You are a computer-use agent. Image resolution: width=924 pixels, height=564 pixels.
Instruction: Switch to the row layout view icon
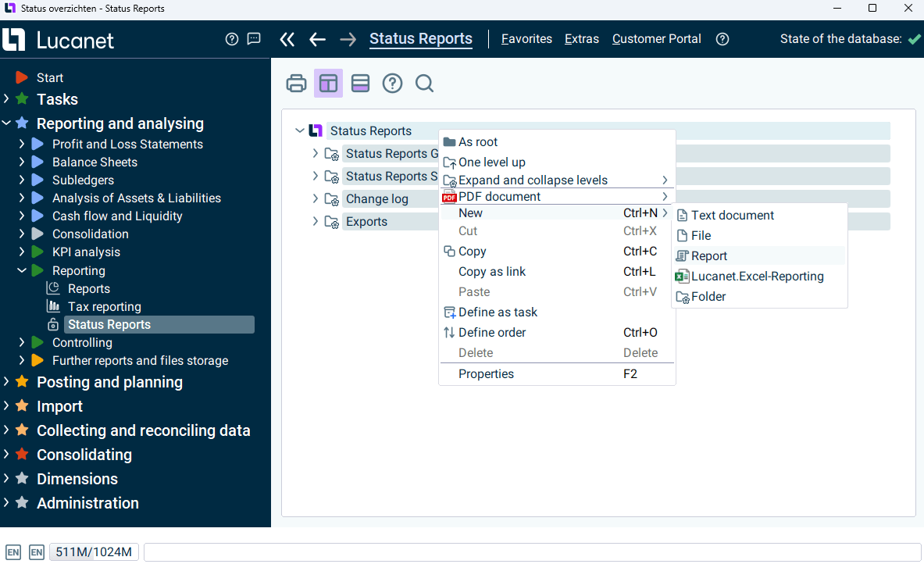tap(360, 83)
